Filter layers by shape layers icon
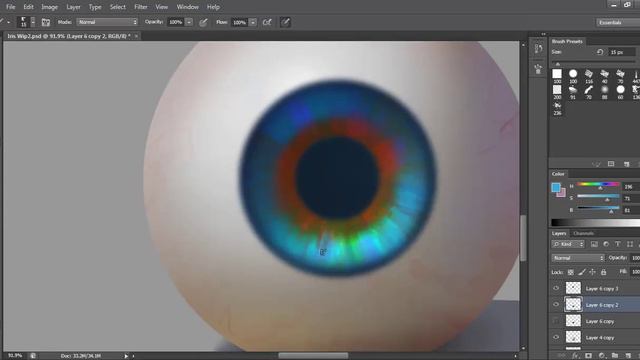The height and width of the screenshot is (360, 640). click(x=630, y=244)
